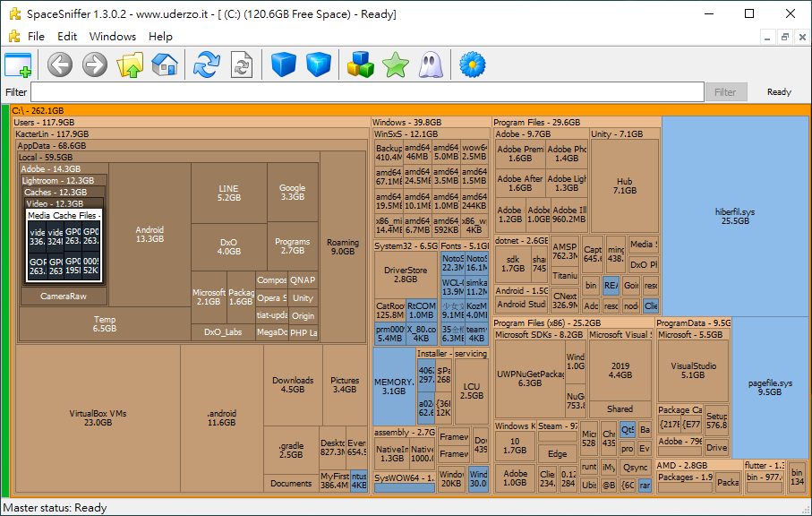Go back using the left arrow icon
This screenshot has width=812, height=516.
60,64
